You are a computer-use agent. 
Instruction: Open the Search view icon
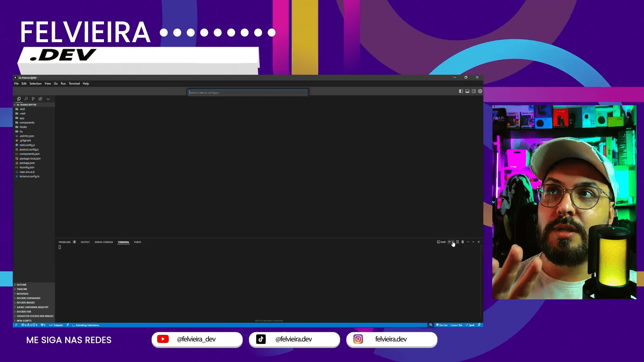tap(26, 99)
